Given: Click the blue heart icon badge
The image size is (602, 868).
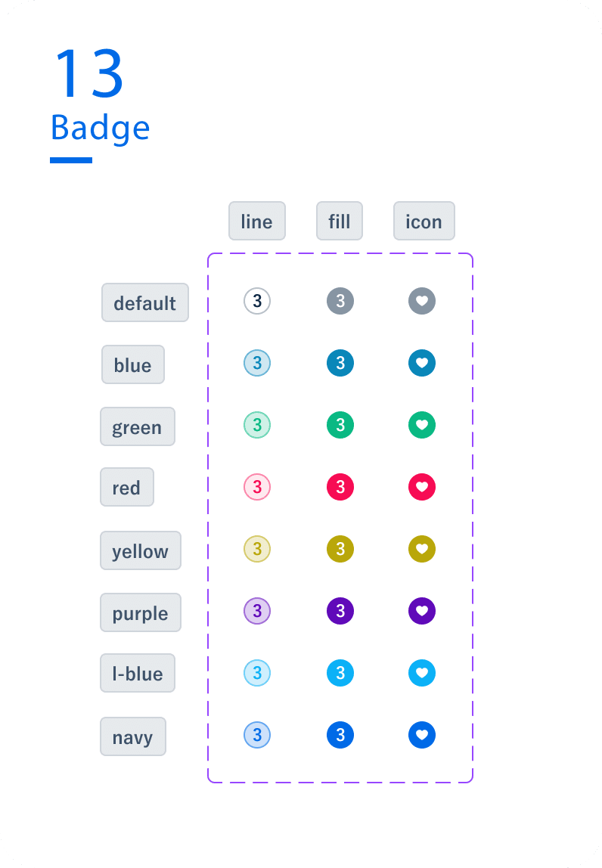Looking at the screenshot, I should click(422, 363).
